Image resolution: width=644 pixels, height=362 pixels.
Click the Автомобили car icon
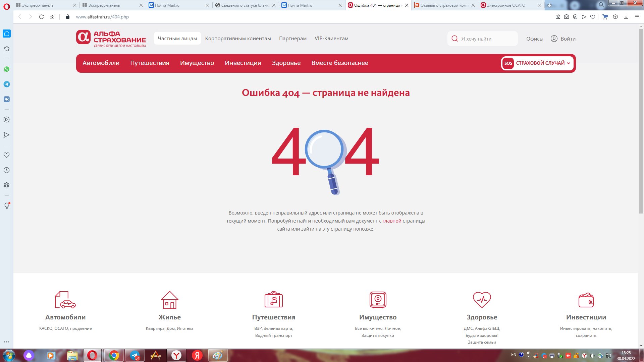(65, 300)
